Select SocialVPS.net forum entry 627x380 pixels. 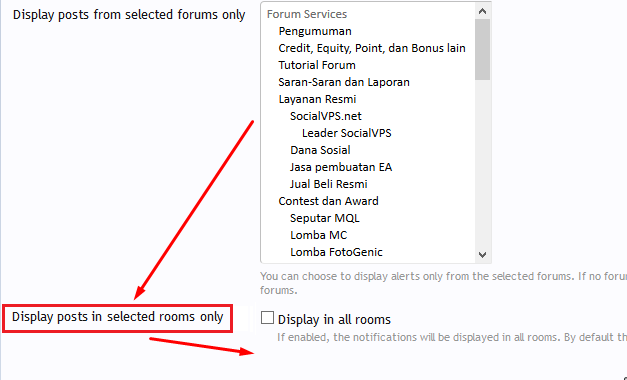(326, 116)
